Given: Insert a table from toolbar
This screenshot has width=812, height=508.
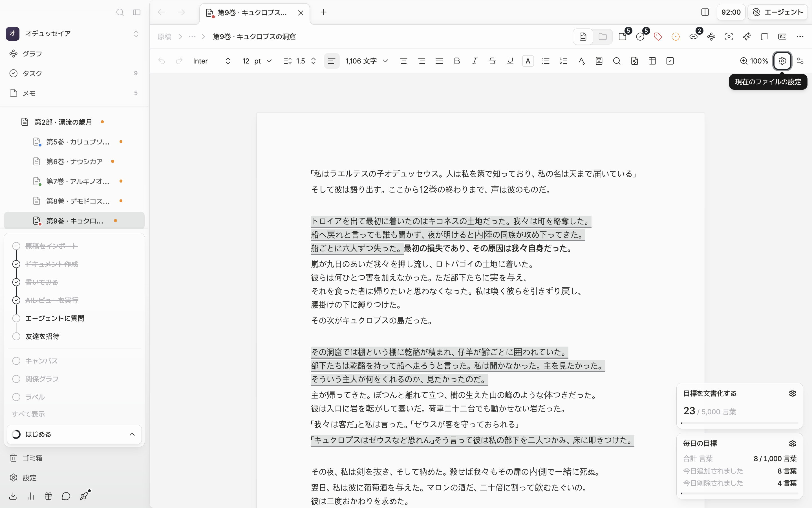Looking at the screenshot, I should (x=652, y=61).
